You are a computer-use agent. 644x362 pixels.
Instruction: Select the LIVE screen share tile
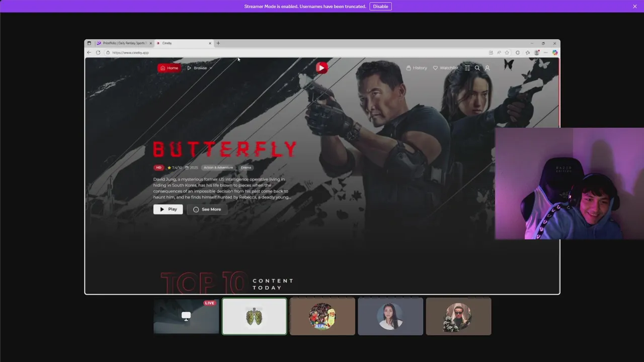pyautogui.click(x=186, y=316)
